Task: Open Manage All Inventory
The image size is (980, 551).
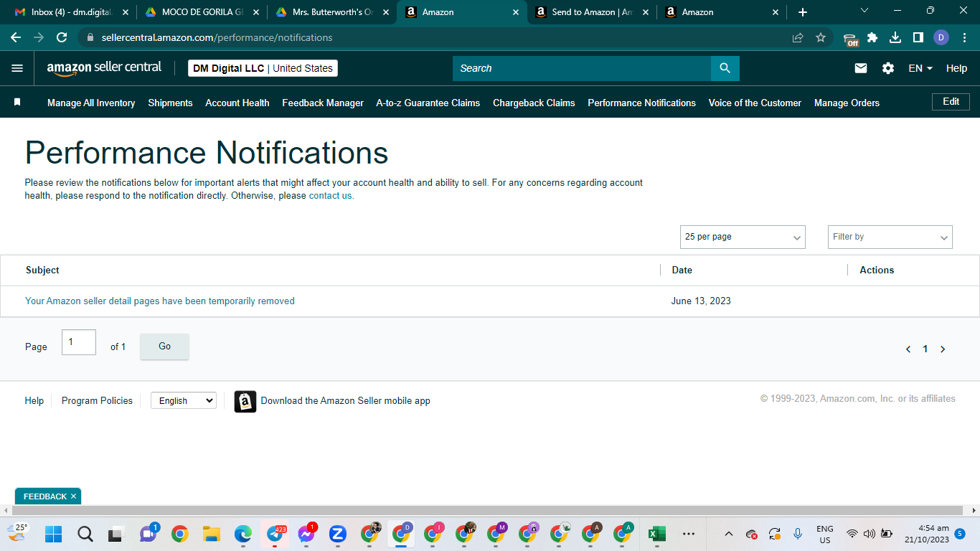Action: tap(91, 103)
